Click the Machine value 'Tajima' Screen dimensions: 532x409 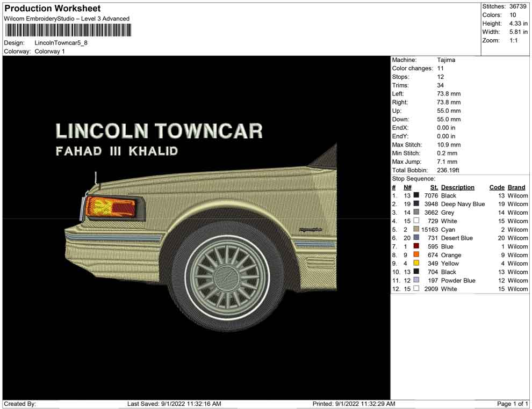(446, 60)
